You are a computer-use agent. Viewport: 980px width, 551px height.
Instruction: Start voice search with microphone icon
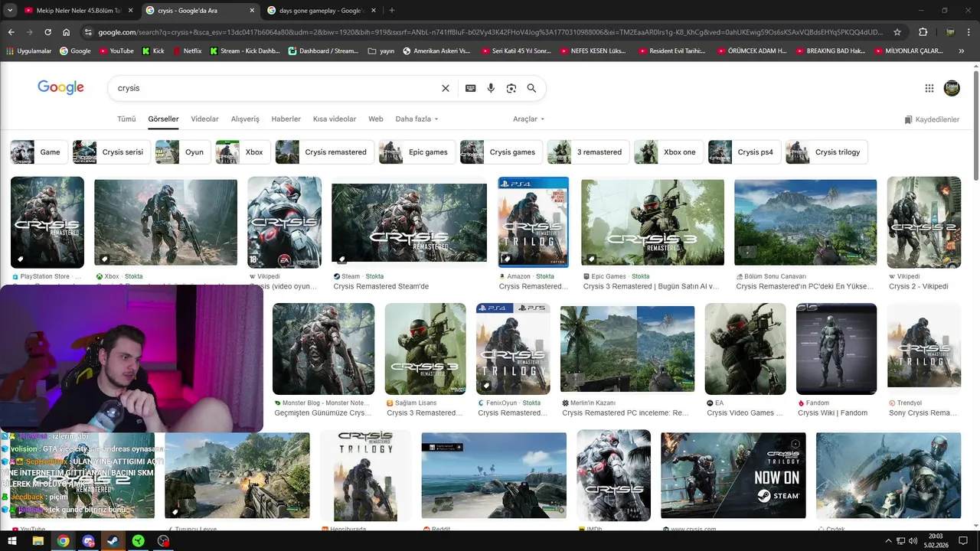coord(492,88)
